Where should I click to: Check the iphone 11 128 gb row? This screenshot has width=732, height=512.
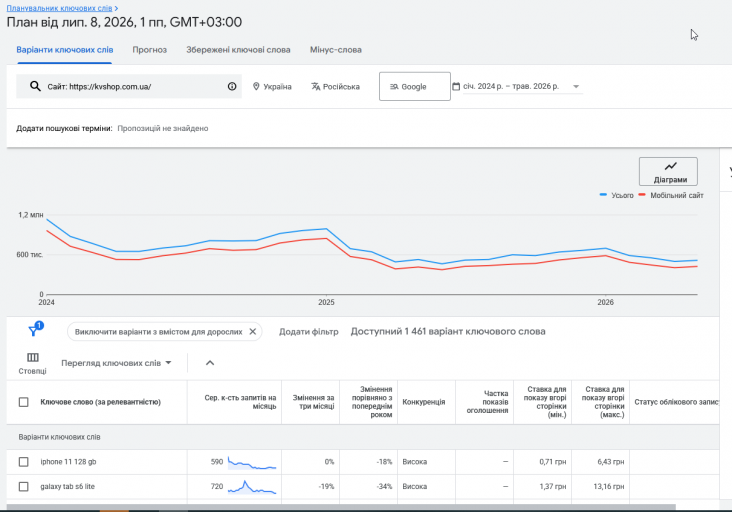coord(23,462)
